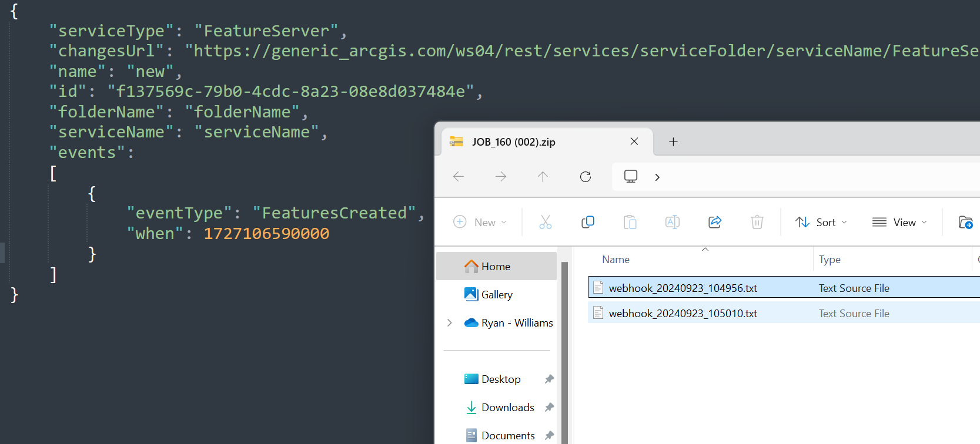Open Gallery in the navigation pane

pyautogui.click(x=497, y=294)
